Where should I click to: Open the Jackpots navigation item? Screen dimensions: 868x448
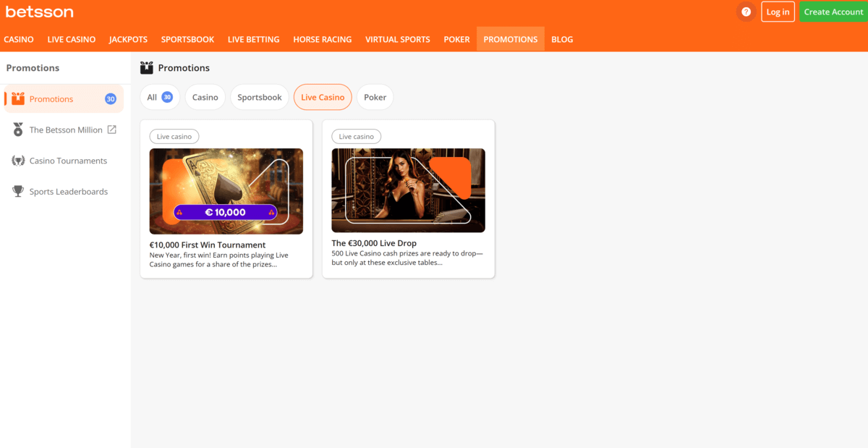coord(128,40)
